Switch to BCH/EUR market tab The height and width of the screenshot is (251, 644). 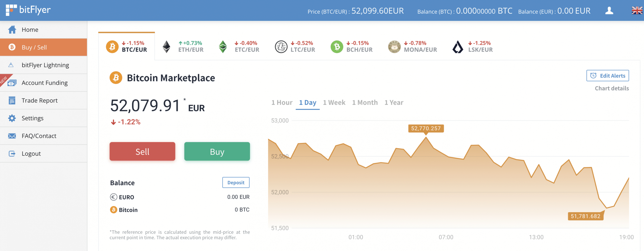pyautogui.click(x=352, y=47)
